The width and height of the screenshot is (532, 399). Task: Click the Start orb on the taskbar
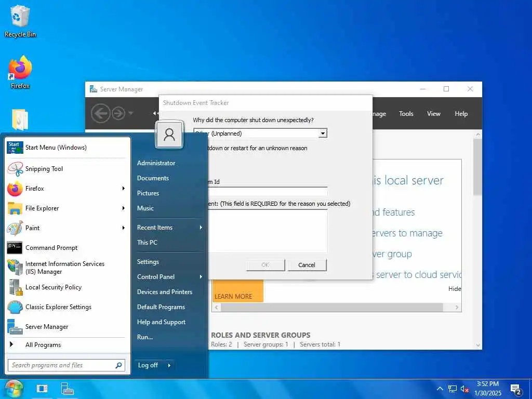click(x=14, y=389)
